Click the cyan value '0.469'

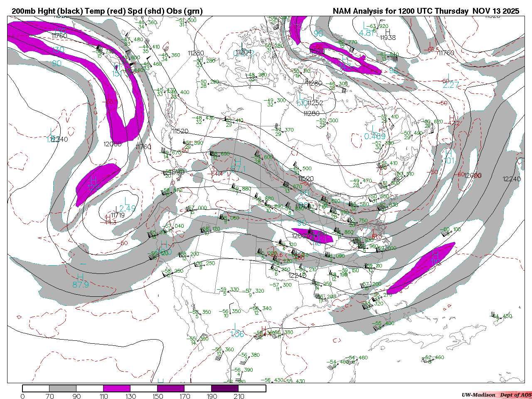[375, 136]
